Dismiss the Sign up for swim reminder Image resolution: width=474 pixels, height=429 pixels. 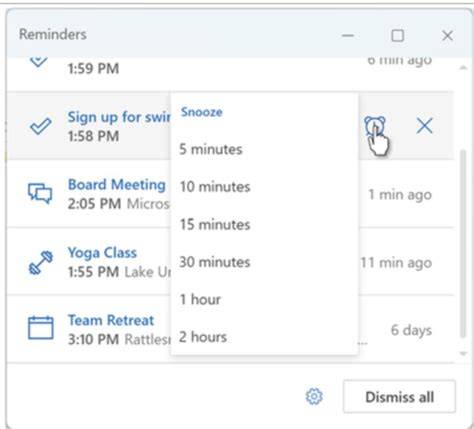pos(424,126)
